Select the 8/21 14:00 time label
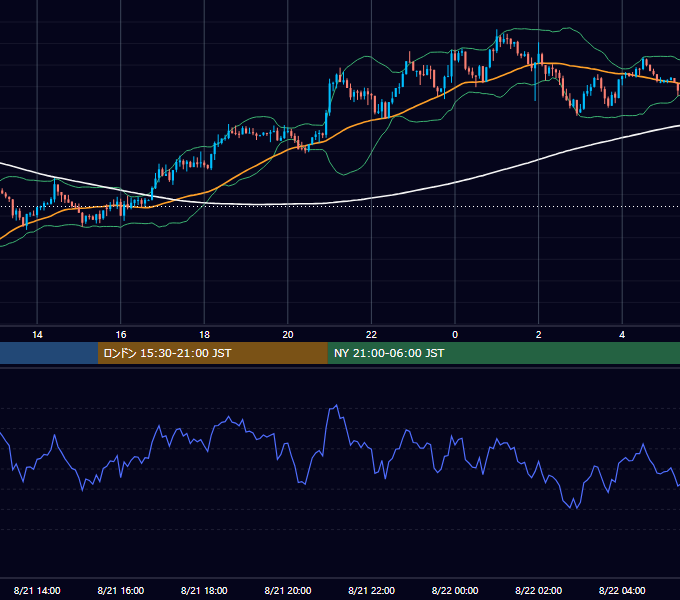 37,590
